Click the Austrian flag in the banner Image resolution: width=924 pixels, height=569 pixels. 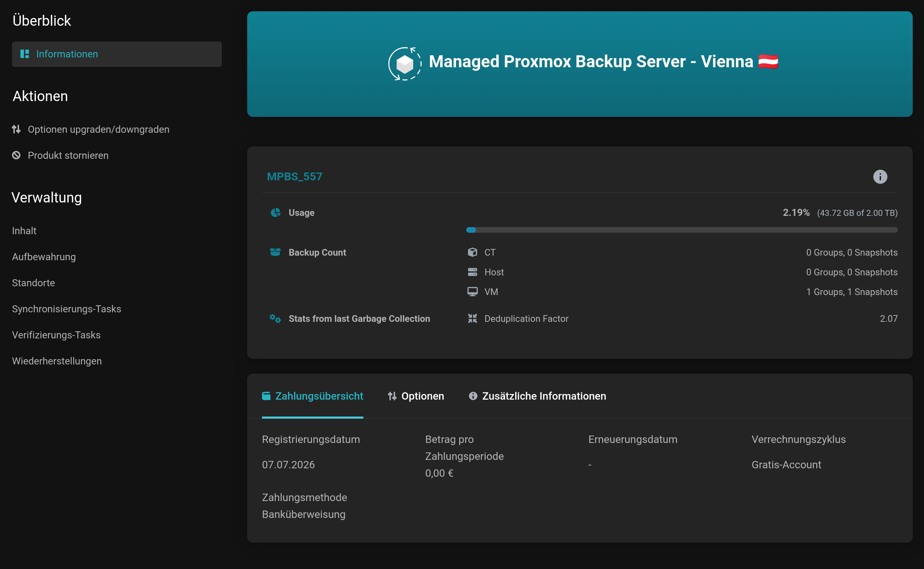(768, 61)
